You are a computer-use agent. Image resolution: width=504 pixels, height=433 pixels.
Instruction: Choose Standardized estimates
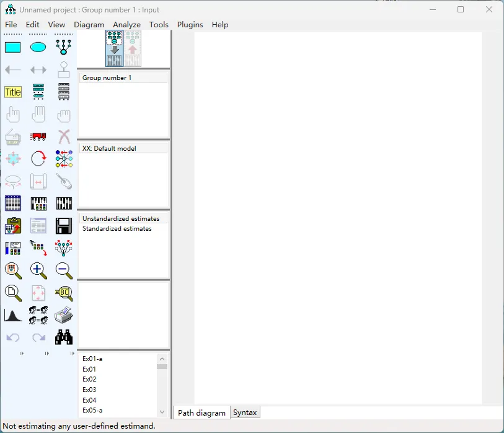(x=123, y=228)
